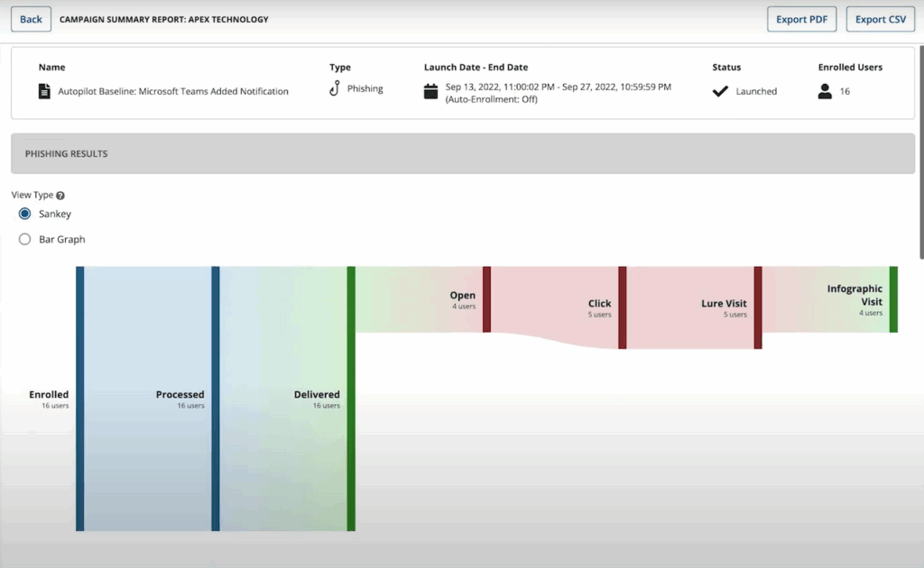The image size is (924, 568).
Task: Click the Launched status checkmark icon
Action: 720,91
